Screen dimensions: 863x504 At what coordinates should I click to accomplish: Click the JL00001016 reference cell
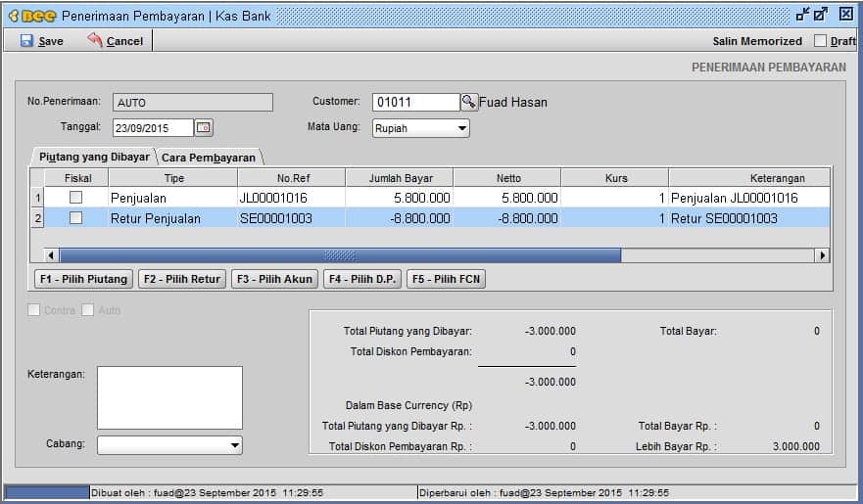click(x=292, y=198)
